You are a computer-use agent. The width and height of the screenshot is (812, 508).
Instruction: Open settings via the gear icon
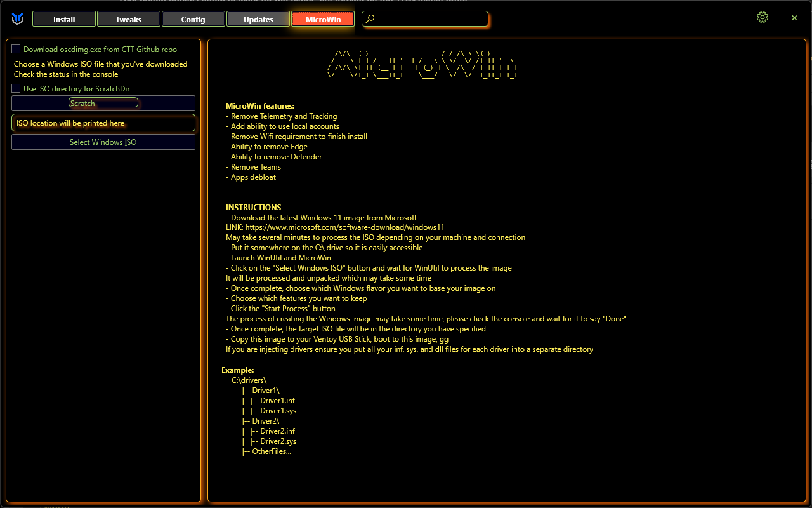pyautogui.click(x=763, y=18)
